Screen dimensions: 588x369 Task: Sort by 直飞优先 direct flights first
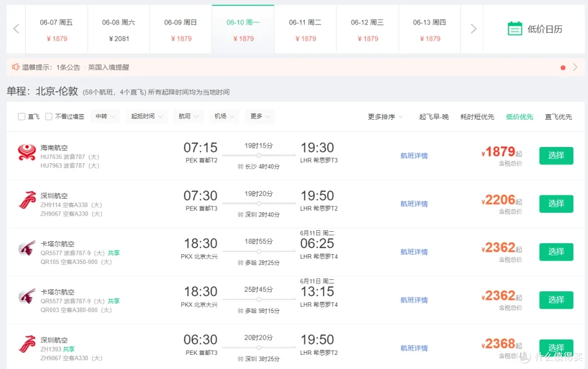pyautogui.click(x=559, y=117)
